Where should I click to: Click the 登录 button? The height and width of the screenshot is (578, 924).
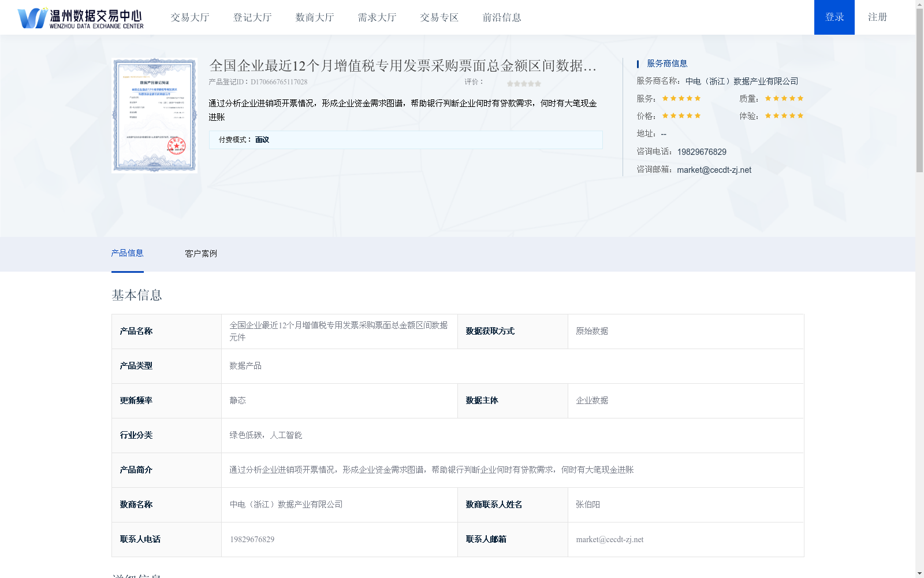tap(834, 17)
